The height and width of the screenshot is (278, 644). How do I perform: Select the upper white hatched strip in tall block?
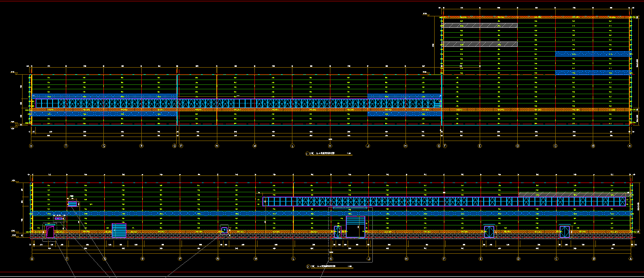[x=480, y=26]
